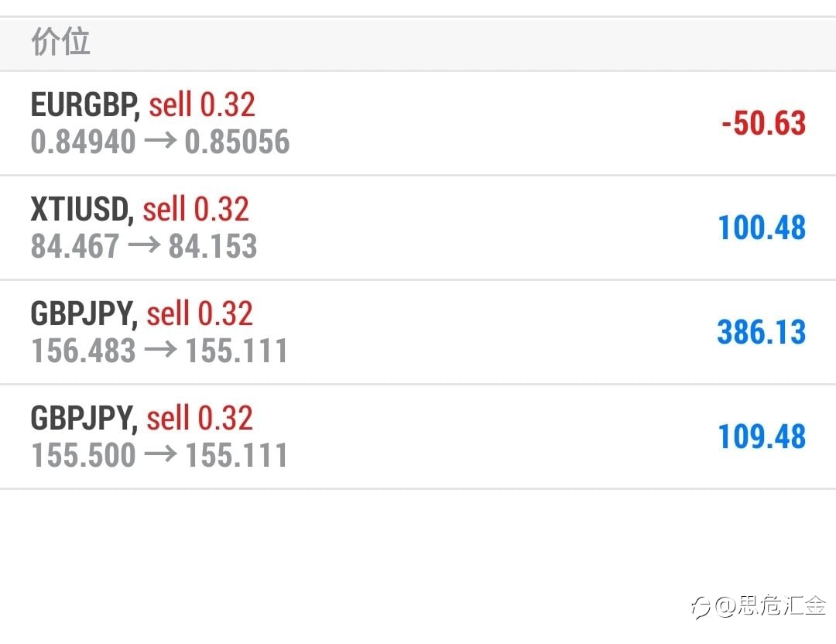Select the XTIUSD sell 0.32 position
The height and width of the screenshot is (644, 836).
418,228
